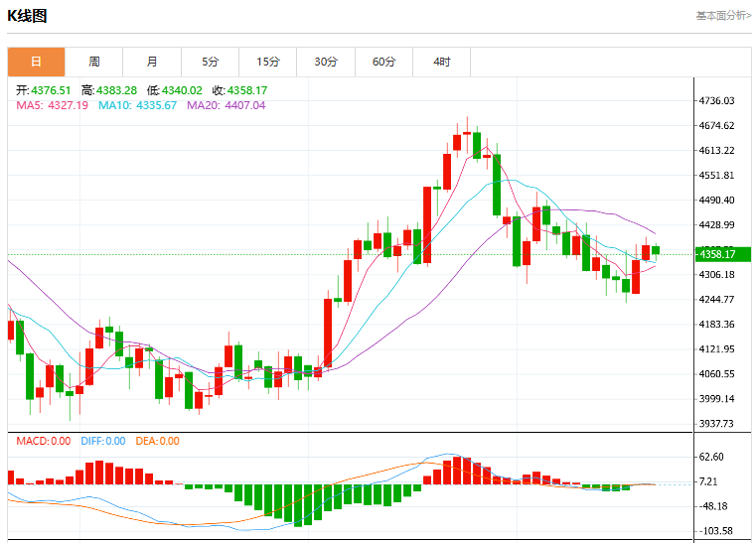
Task: Select the 日 daily chart tab
Action: [x=36, y=62]
